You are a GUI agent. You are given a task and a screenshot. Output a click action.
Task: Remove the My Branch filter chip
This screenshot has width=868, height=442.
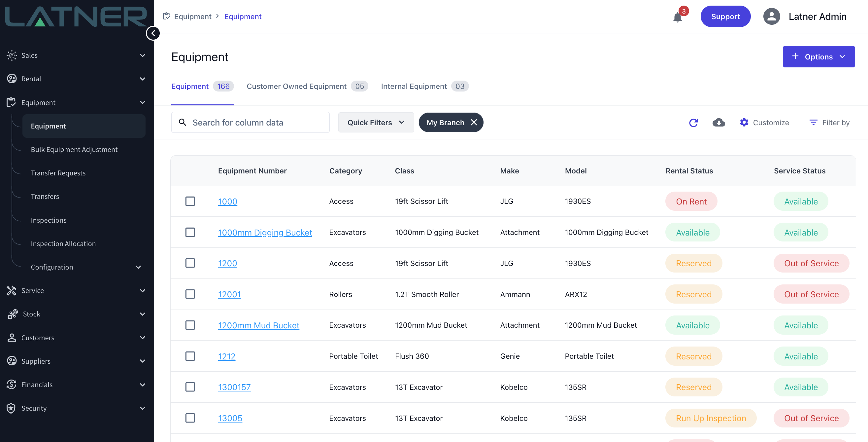click(474, 122)
